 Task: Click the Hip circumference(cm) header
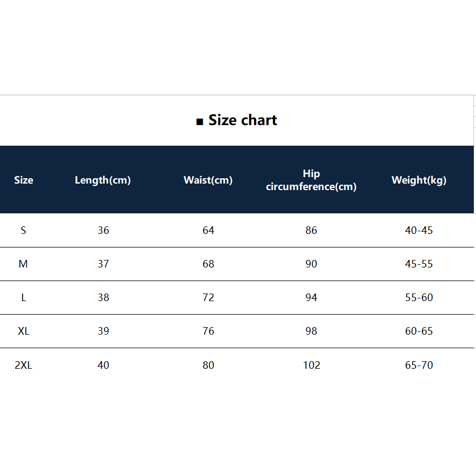[x=311, y=180]
